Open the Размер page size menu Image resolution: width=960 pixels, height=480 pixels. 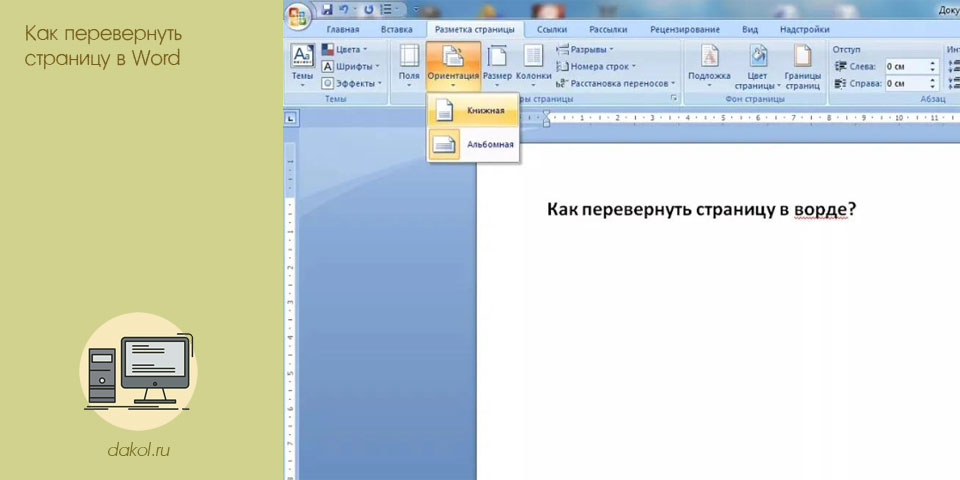click(497, 66)
